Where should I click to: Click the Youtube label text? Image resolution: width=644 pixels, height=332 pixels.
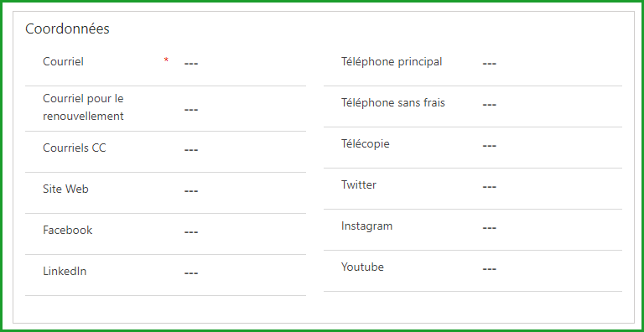(x=362, y=267)
